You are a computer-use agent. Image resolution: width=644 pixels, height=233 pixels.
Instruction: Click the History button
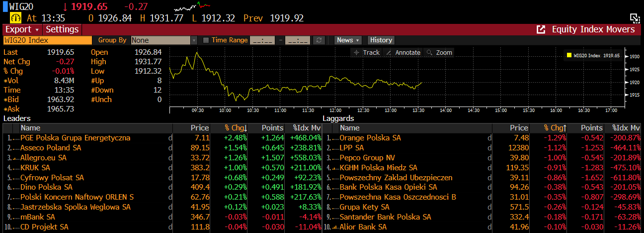coord(381,40)
